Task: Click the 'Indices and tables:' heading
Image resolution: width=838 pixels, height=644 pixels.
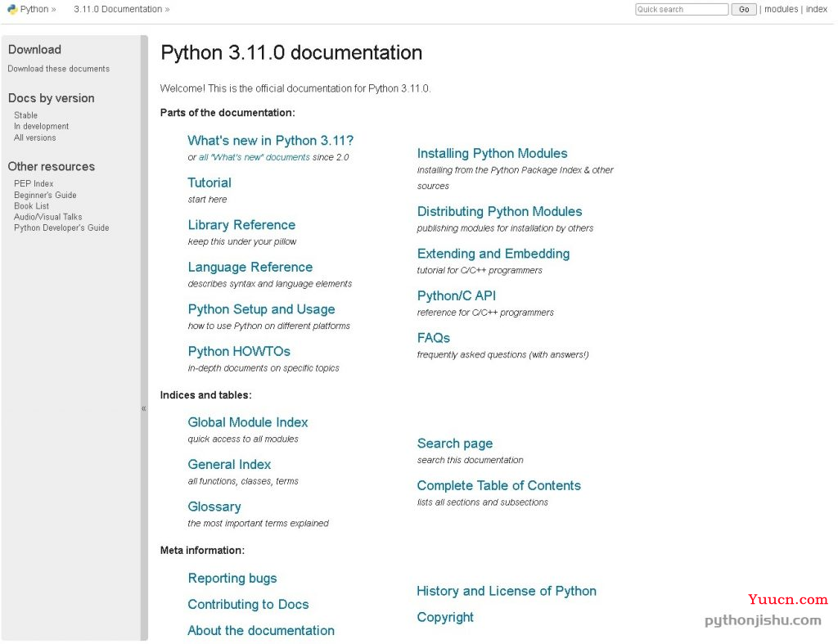Action: point(205,395)
